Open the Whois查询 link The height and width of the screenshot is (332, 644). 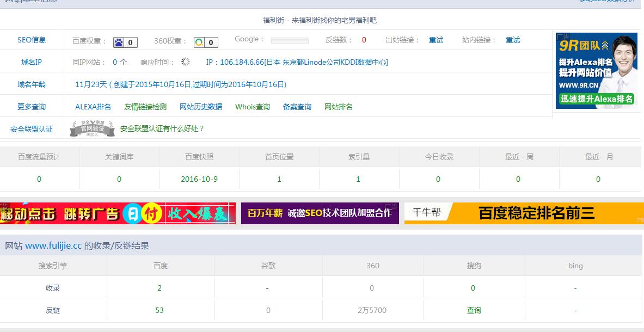tap(253, 107)
